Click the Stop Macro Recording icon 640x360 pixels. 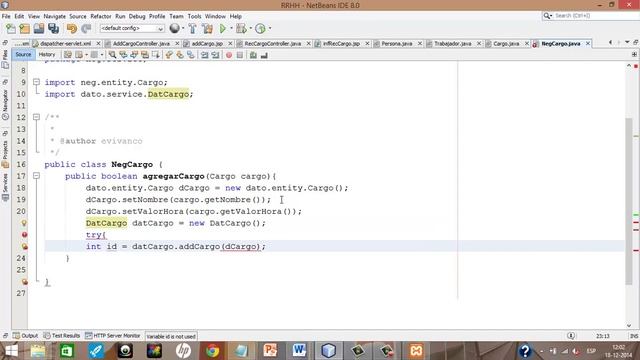click(x=240, y=55)
